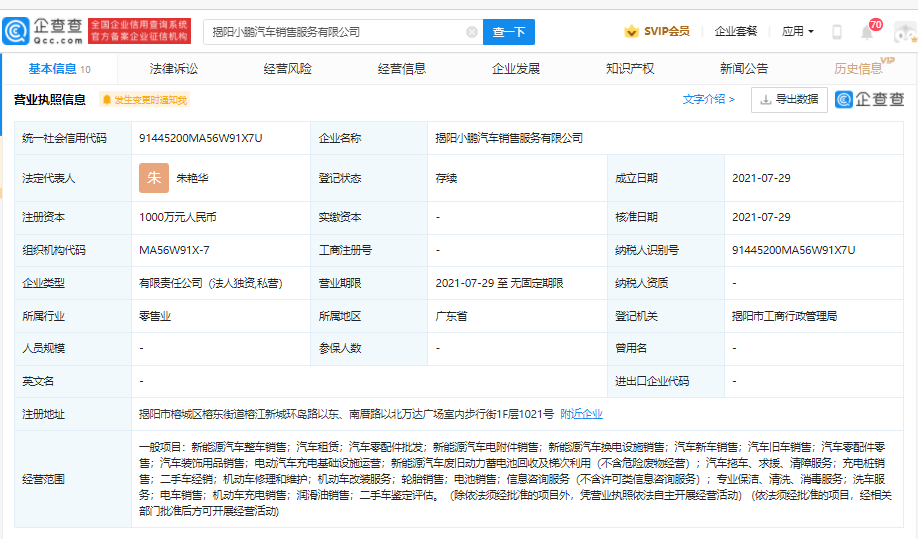Viewport: 918px width, 539px height.
Task: Open the 历史信息 VIP tab
Action: 864,68
